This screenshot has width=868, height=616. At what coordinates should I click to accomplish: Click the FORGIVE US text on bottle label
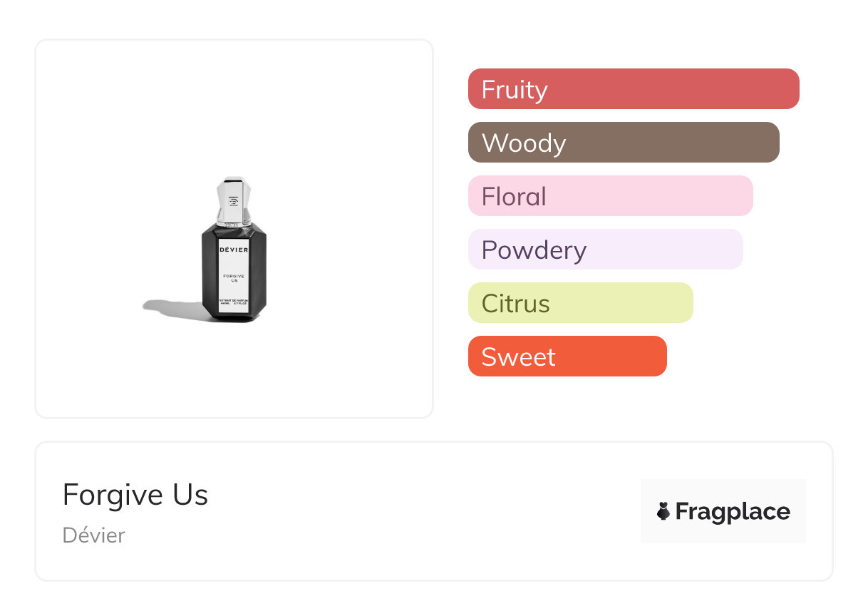(x=234, y=278)
